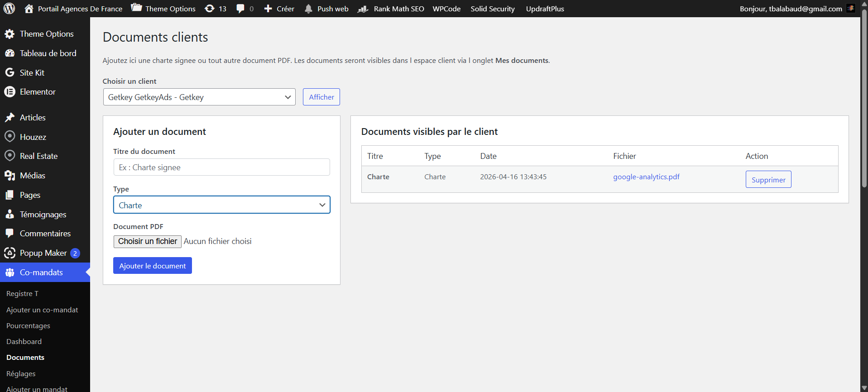Click the Real Estate icon in sidebar

[10, 156]
